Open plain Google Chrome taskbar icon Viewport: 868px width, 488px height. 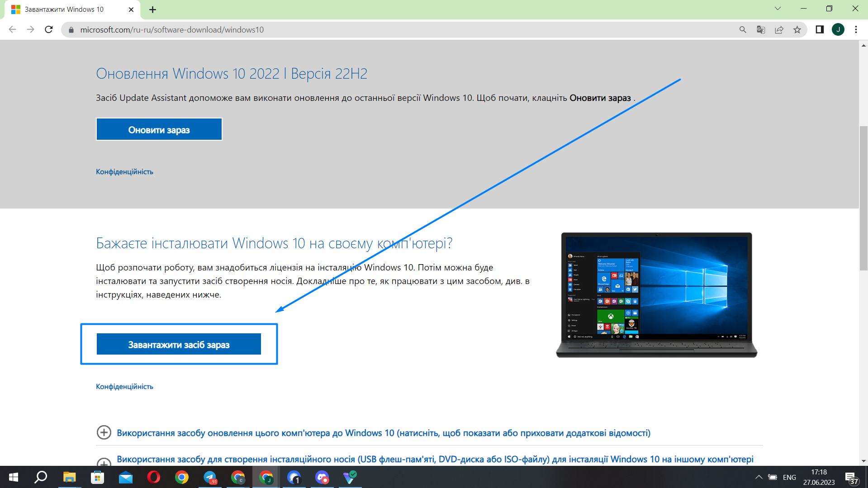point(182,477)
